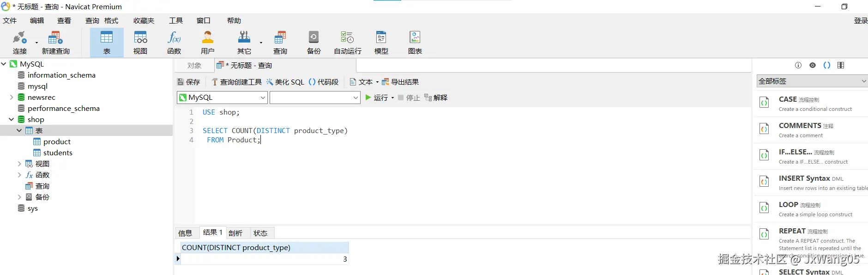Click the 代码段 code snippet button

point(323,82)
